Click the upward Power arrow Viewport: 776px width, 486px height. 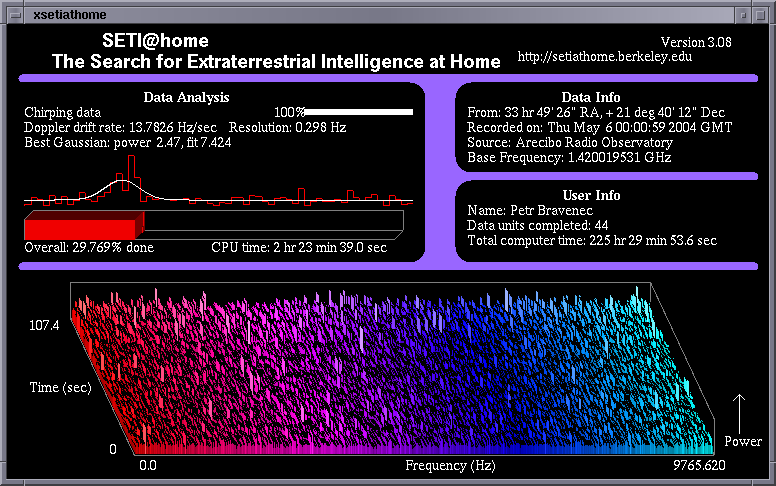pyautogui.click(x=739, y=414)
